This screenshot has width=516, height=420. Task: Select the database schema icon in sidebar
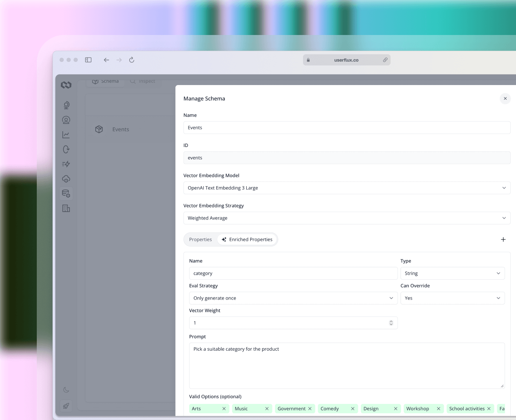tap(66, 194)
